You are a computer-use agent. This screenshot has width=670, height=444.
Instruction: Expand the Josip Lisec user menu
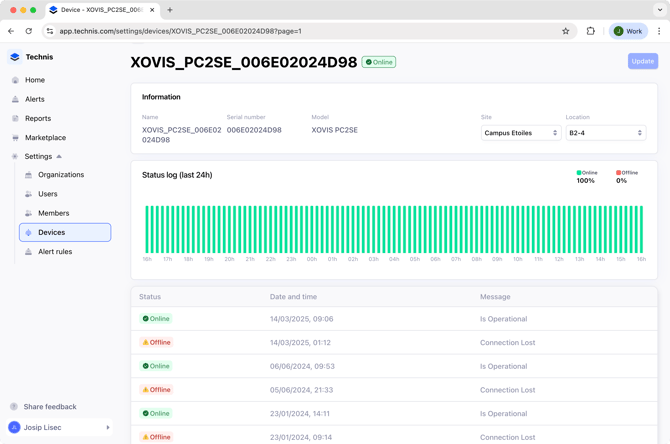coord(107,428)
